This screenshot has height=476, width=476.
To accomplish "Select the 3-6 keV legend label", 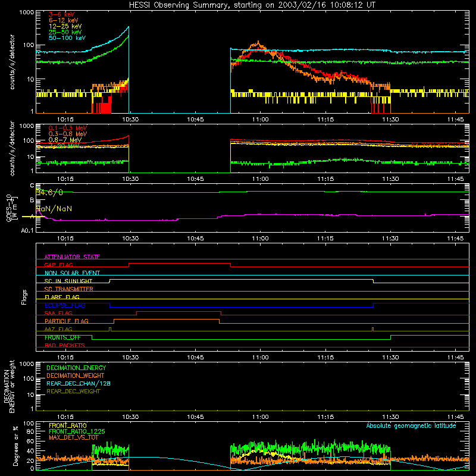I will (x=62, y=14).
